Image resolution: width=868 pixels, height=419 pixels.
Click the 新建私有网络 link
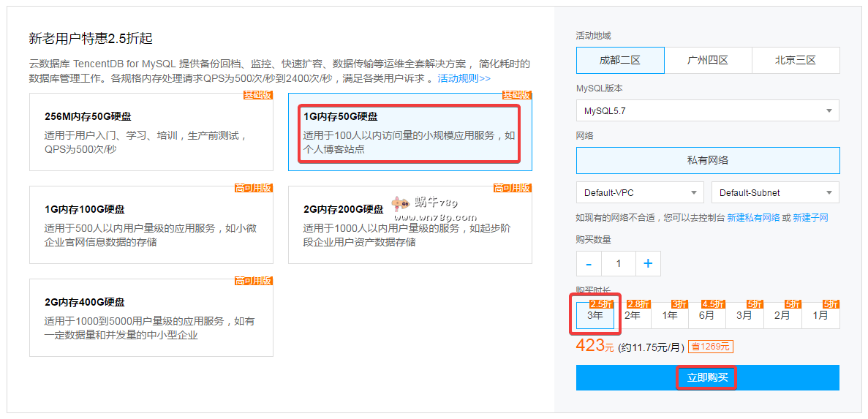click(753, 218)
